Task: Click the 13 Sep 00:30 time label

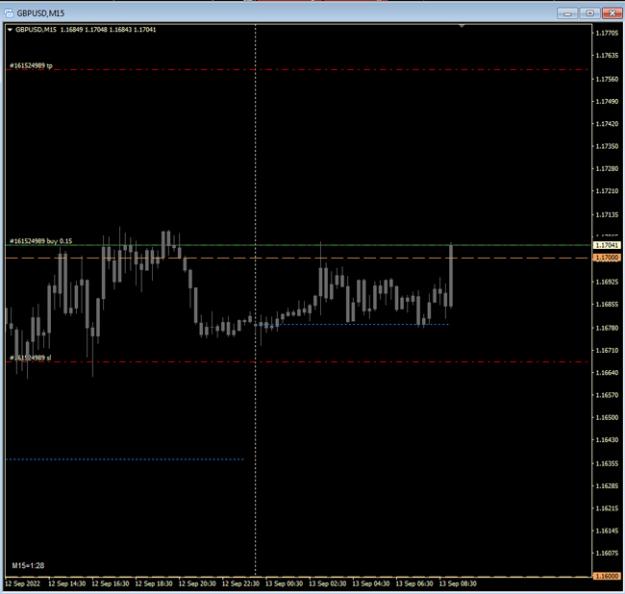Action: coord(284,584)
